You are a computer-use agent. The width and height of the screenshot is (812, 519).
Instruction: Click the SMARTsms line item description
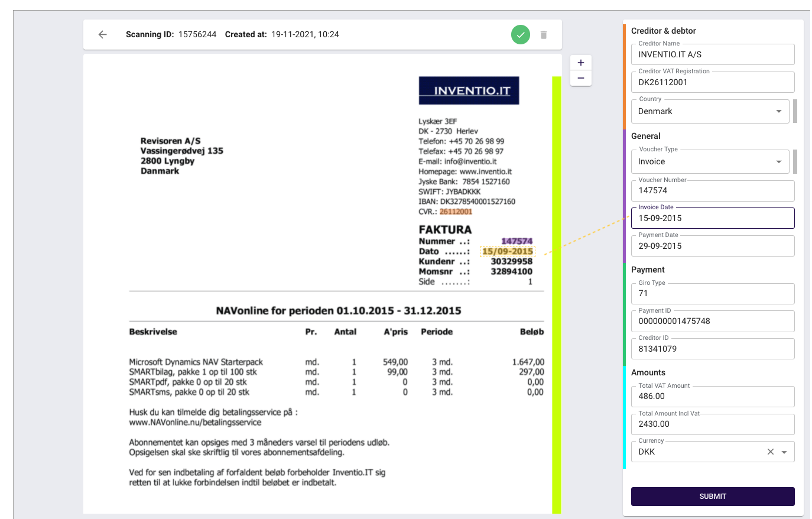pyautogui.click(x=189, y=392)
